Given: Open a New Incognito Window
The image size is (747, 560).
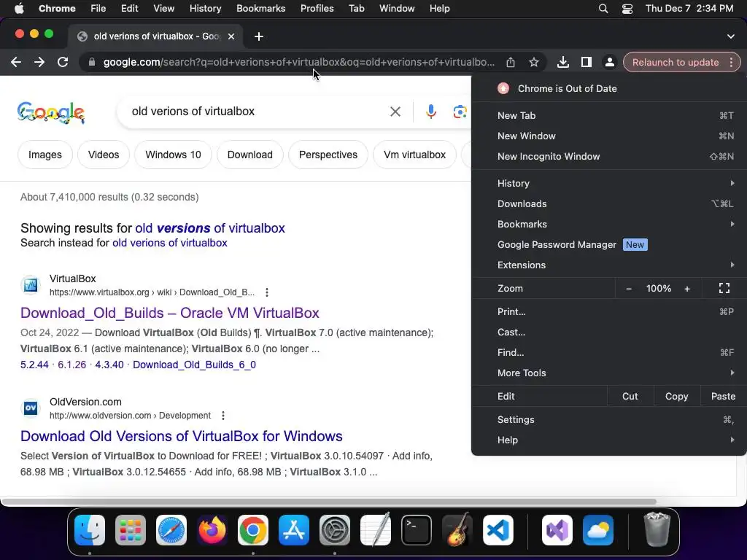Looking at the screenshot, I should [609, 157].
